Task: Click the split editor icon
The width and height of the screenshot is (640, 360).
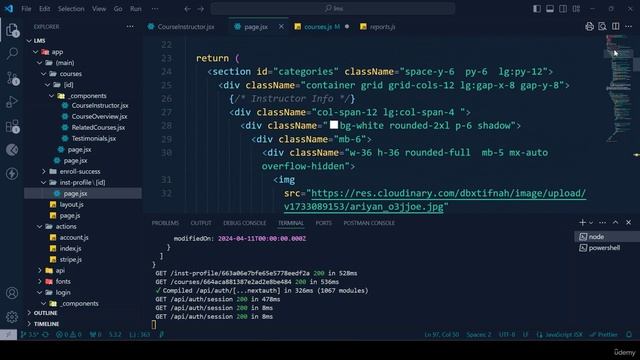Action: [616, 27]
